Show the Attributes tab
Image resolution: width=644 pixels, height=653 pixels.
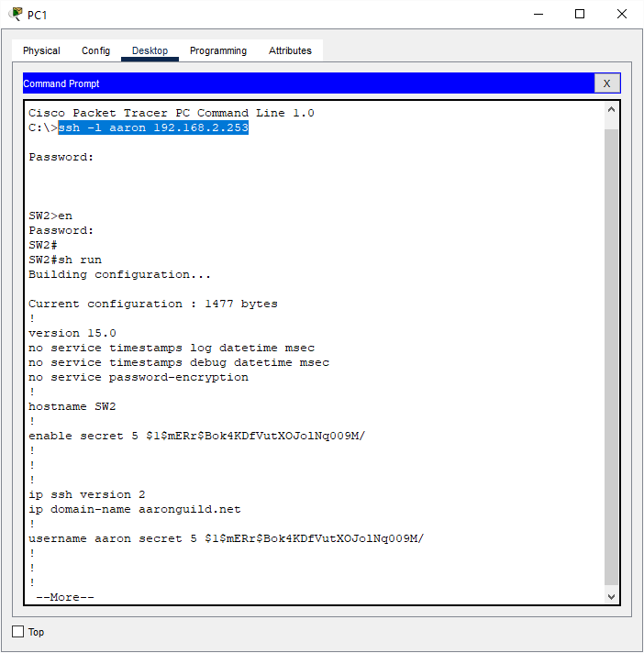point(290,50)
